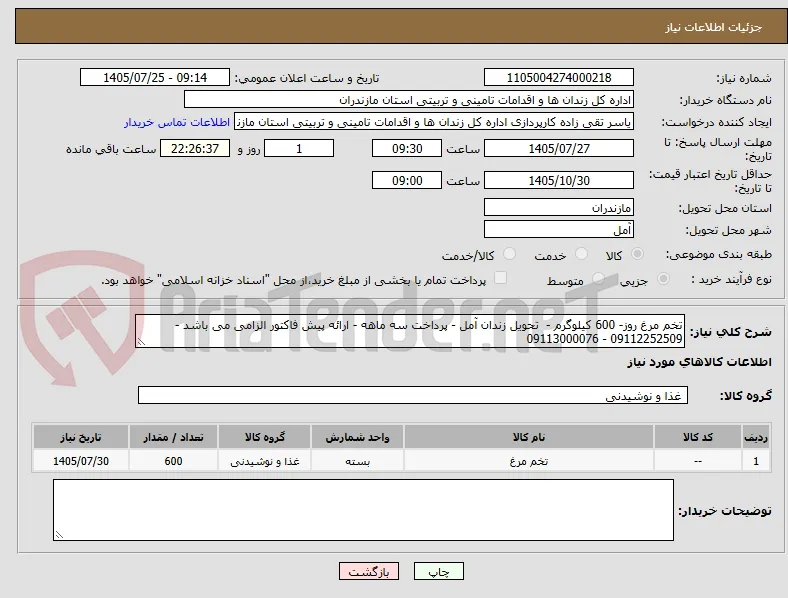The height and width of the screenshot is (598, 788).
Task: Click the request creator field یاسر تقی زاده
Action: coord(434,122)
